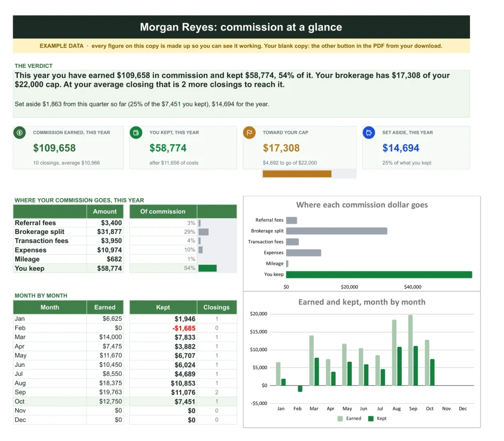Image resolution: width=504 pixels, height=441 pixels.
Task: Click the $10,853 August kept value
Action: tap(183, 383)
